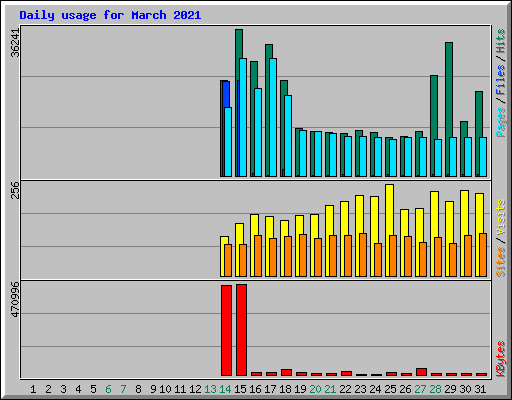
Task: Click green day label 14
Action: pos(225,389)
